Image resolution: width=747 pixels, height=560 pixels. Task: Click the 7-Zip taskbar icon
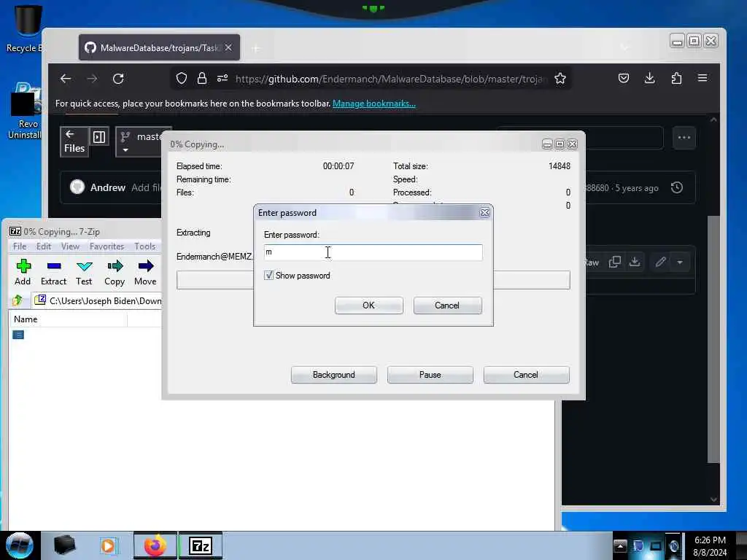point(201,545)
